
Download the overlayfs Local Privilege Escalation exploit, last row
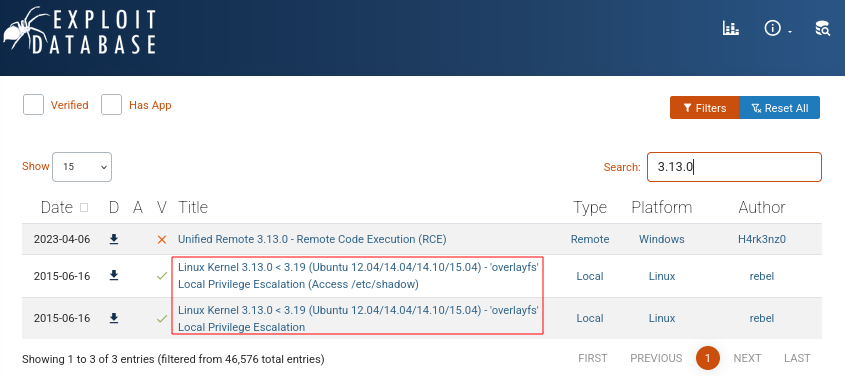tap(114, 318)
